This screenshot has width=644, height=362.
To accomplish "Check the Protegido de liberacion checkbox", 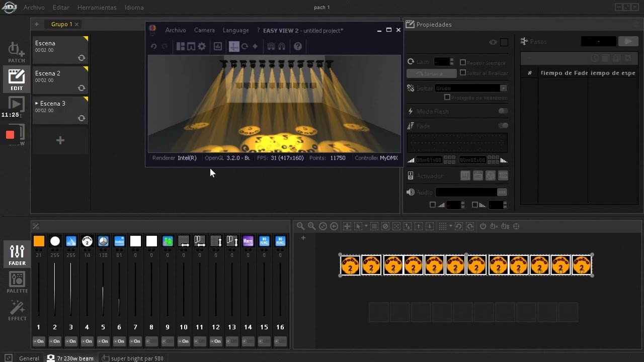I will click(447, 98).
